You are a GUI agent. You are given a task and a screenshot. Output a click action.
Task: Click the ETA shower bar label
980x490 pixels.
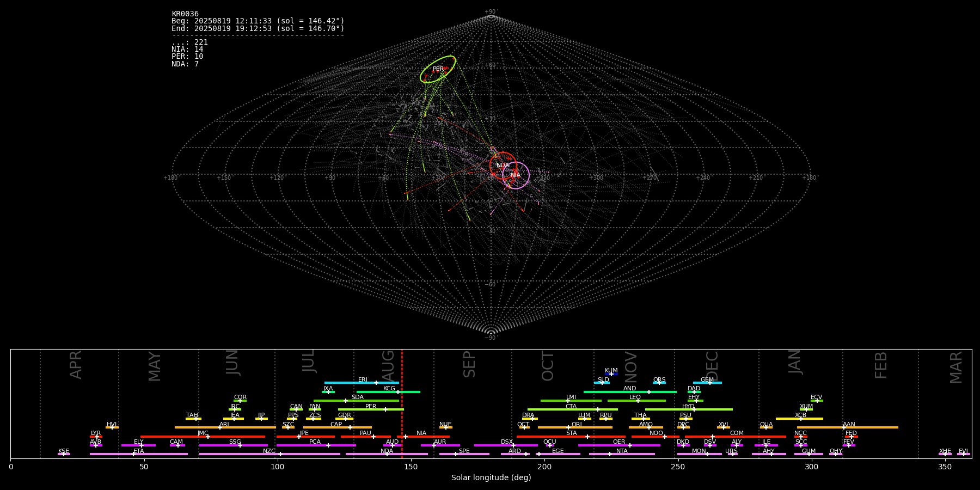(x=139, y=451)
